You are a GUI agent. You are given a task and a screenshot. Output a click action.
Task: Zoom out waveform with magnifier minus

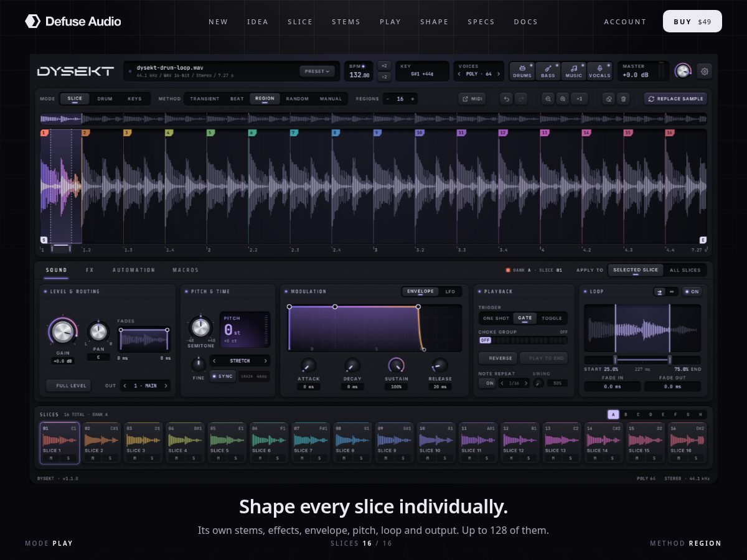point(548,98)
